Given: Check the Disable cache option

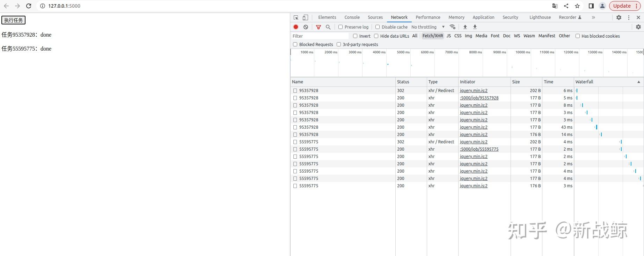Looking at the screenshot, I should coord(378,27).
